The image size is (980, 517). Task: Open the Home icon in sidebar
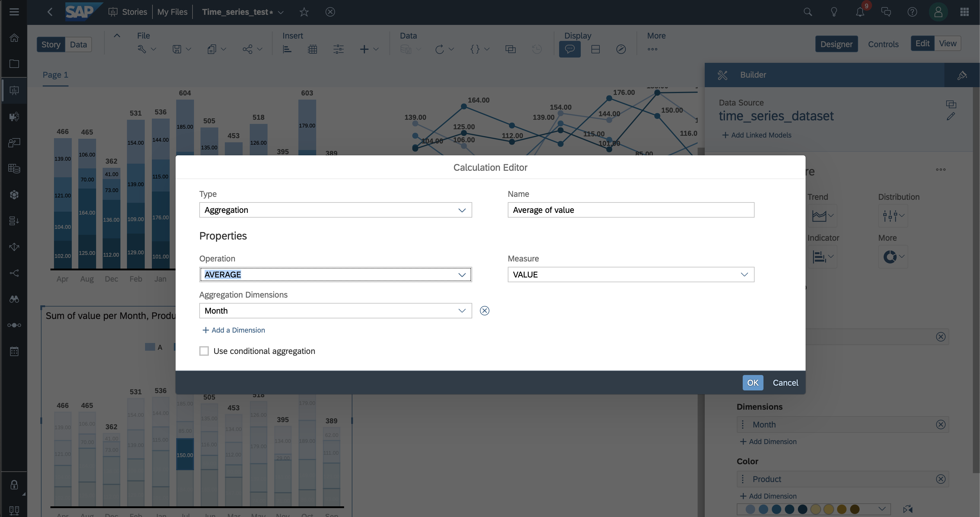pos(14,38)
